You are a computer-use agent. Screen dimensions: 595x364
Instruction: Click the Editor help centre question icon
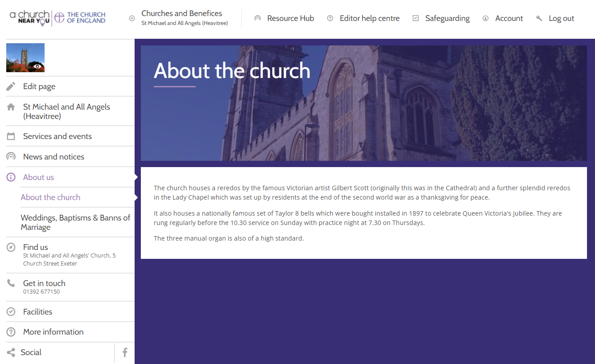point(330,18)
